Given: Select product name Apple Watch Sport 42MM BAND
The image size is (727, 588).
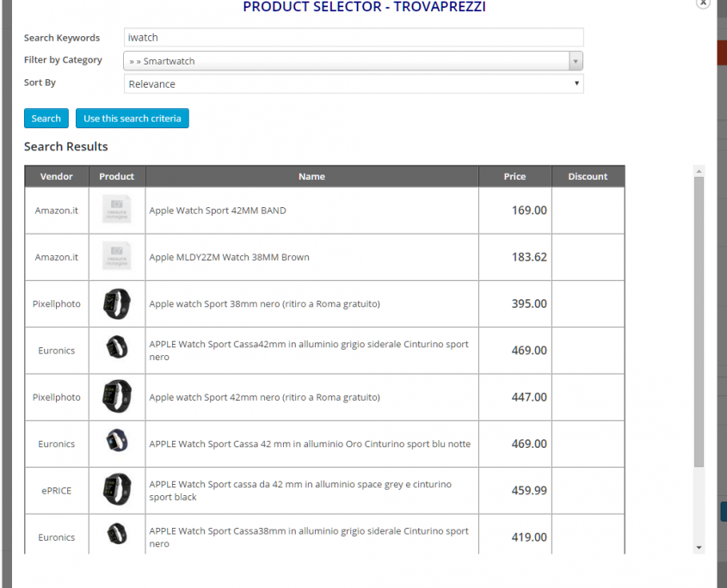Looking at the screenshot, I should click(x=218, y=211).
